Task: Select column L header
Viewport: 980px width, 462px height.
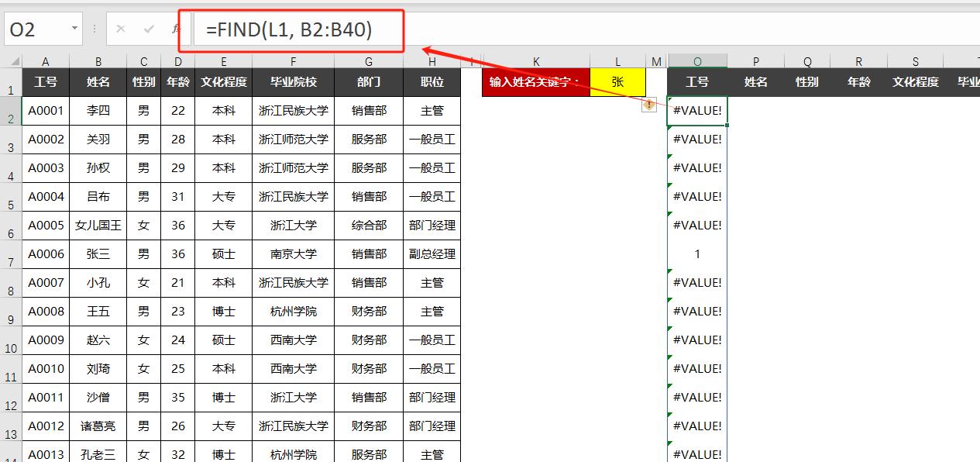Action: [x=617, y=61]
